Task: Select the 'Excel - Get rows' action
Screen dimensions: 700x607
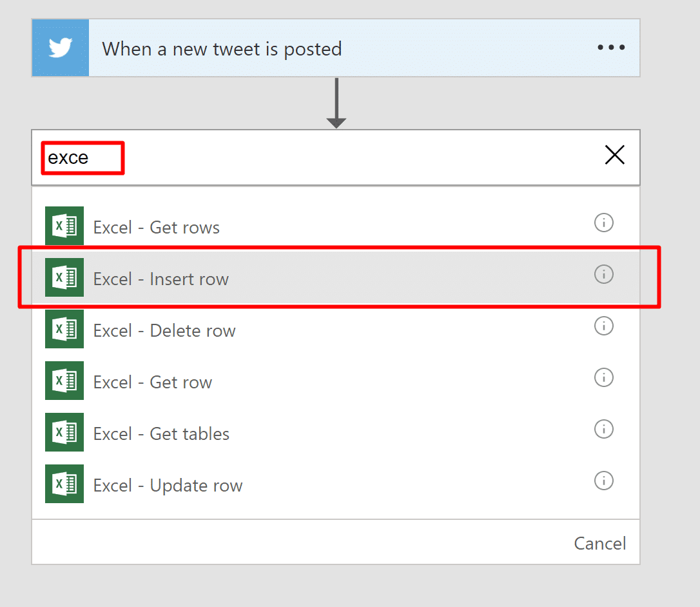Action: tap(336, 226)
